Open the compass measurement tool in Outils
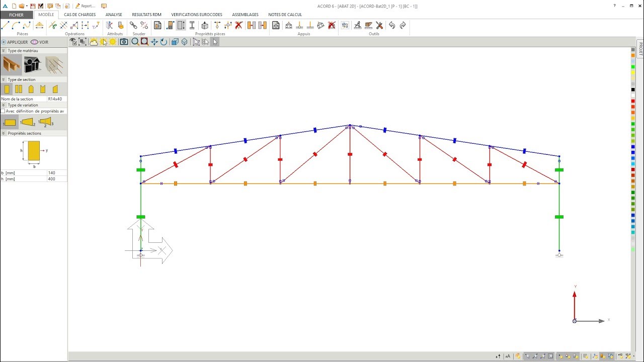Screen dimensions: 644x362 [x=358, y=25]
